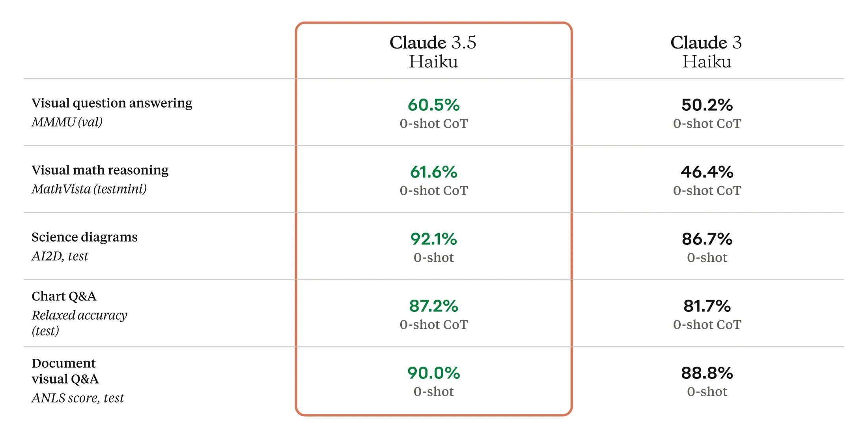868x438 pixels.
Task: Select the AI2D, test subtitle
Action: pos(60,256)
